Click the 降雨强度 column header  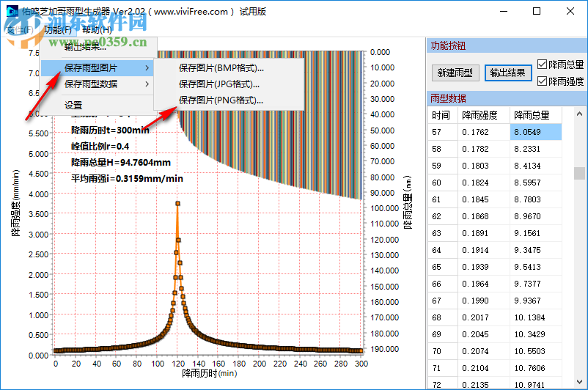click(x=483, y=115)
